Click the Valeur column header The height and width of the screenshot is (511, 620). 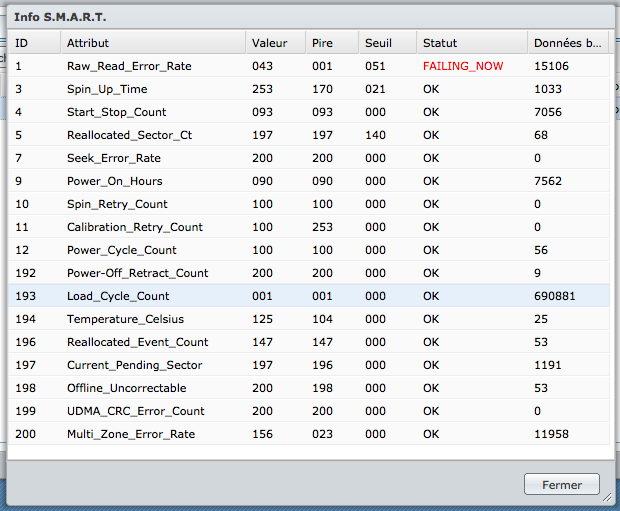276,43
